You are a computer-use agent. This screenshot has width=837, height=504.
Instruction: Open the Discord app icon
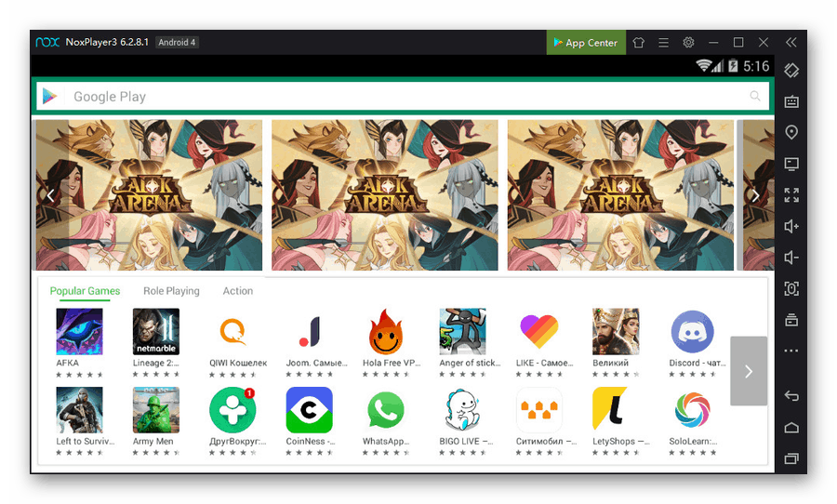tap(692, 332)
